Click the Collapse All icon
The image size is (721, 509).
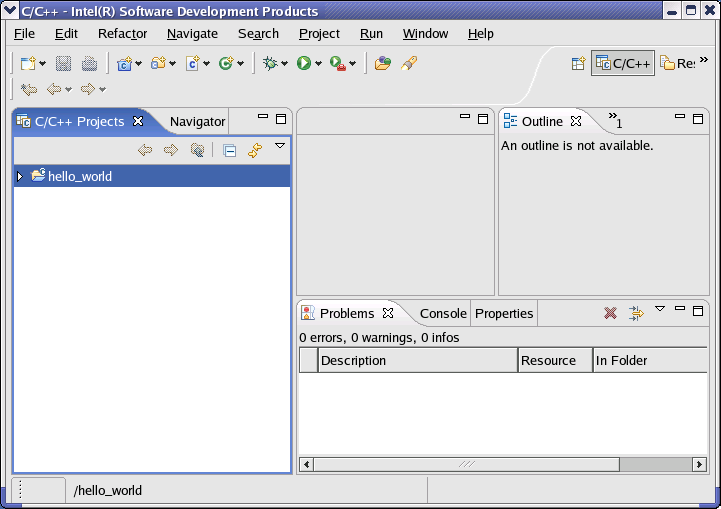click(229, 150)
